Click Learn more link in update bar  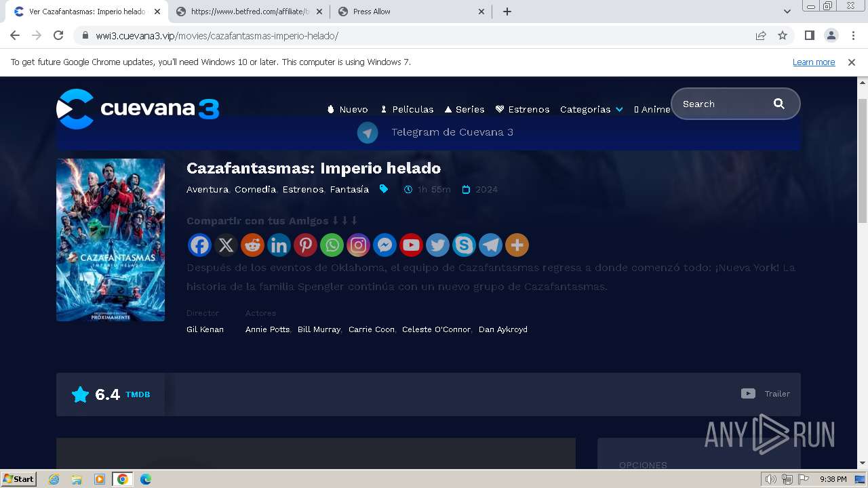[814, 62]
